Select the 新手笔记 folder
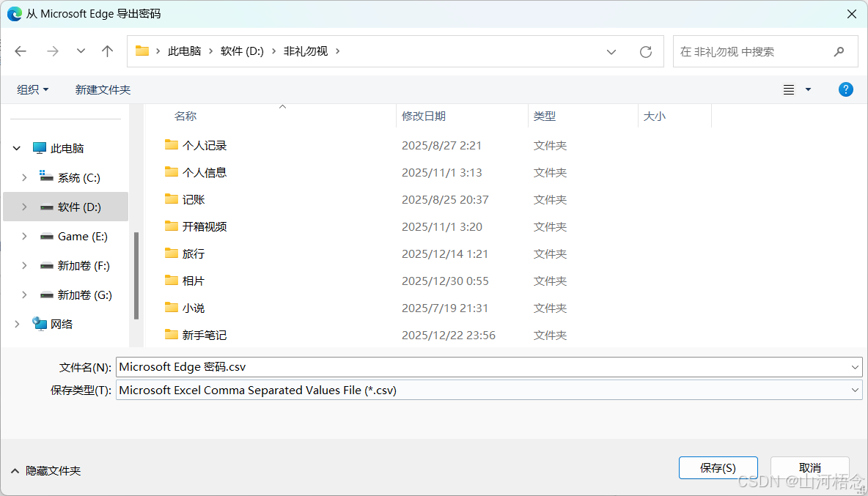 [x=205, y=335]
